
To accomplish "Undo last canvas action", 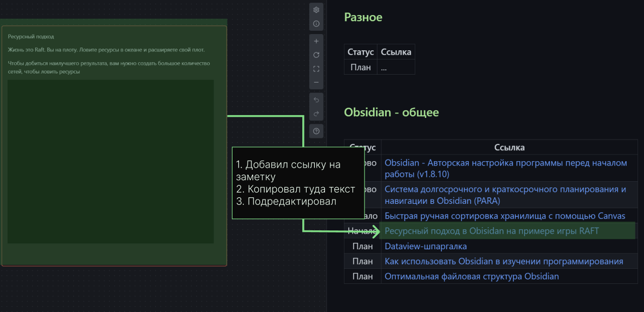I will [x=316, y=99].
